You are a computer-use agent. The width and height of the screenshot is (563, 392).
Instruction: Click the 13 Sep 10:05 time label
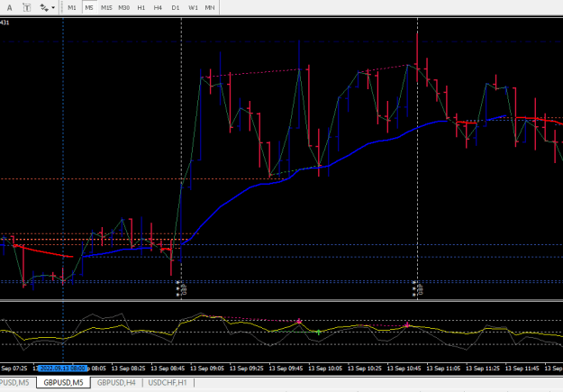click(325, 369)
